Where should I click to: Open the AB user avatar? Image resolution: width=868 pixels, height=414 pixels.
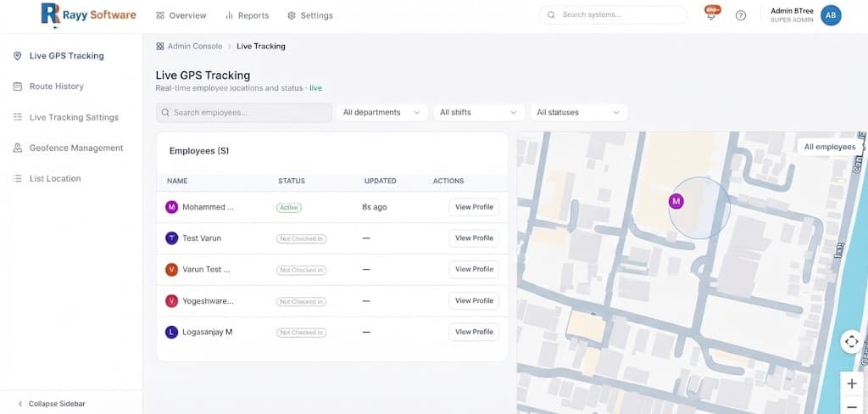pos(831,15)
